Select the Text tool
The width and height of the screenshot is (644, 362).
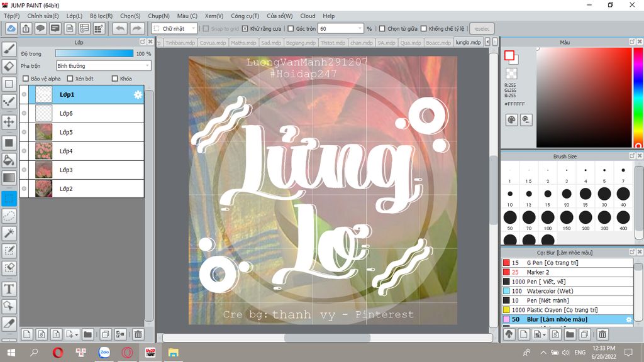[9, 288]
